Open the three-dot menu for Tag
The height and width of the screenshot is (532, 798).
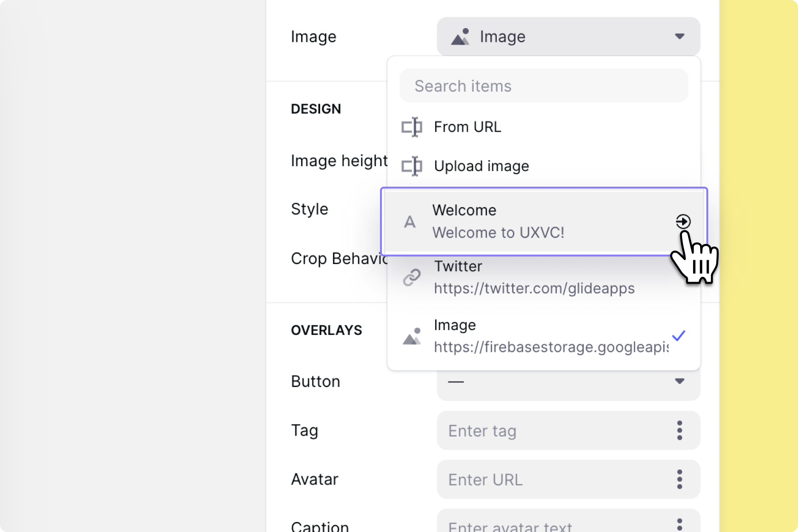(680, 430)
